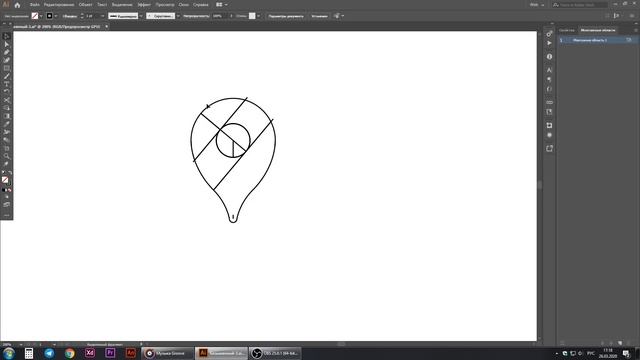The image size is (640, 360).
Task: Open the graphic style dropdown arrow
Action: (x=258, y=16)
